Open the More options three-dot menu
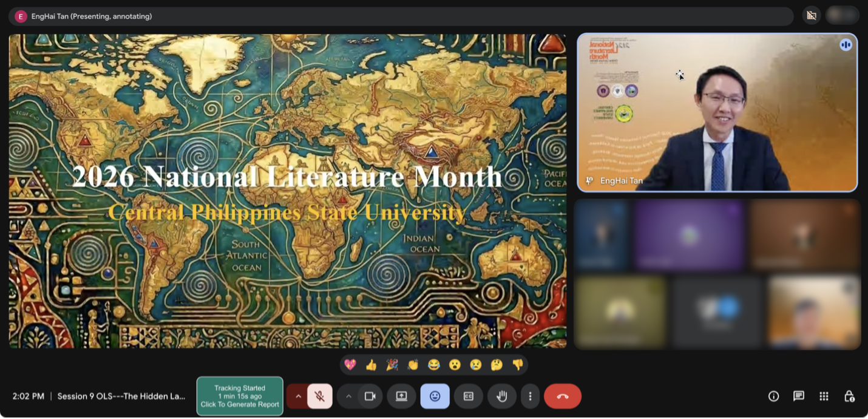868x419 pixels. coord(530,397)
